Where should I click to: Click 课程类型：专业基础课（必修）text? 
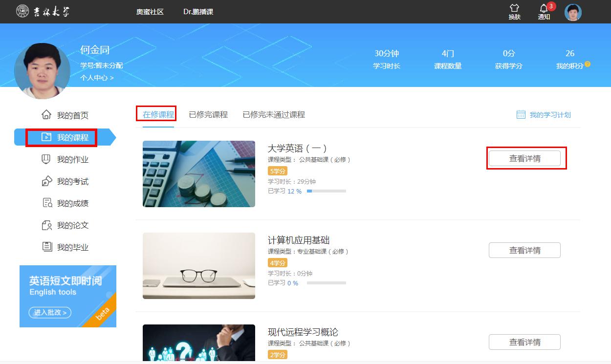pos(308,251)
